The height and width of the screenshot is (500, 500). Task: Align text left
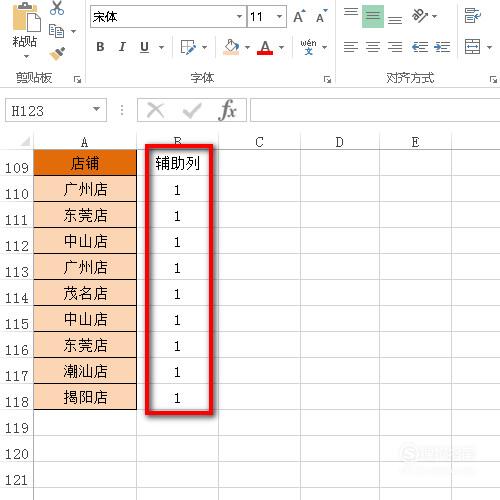tap(351, 47)
